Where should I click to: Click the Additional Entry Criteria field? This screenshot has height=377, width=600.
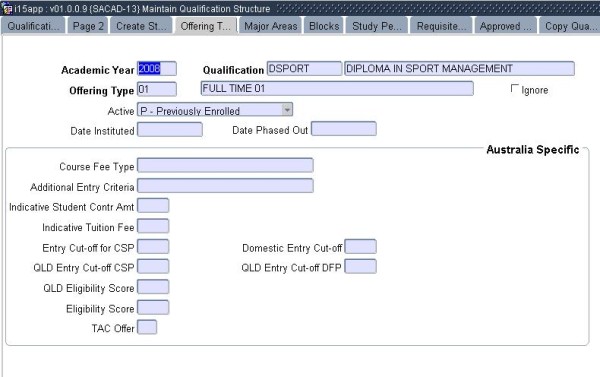[225, 186]
